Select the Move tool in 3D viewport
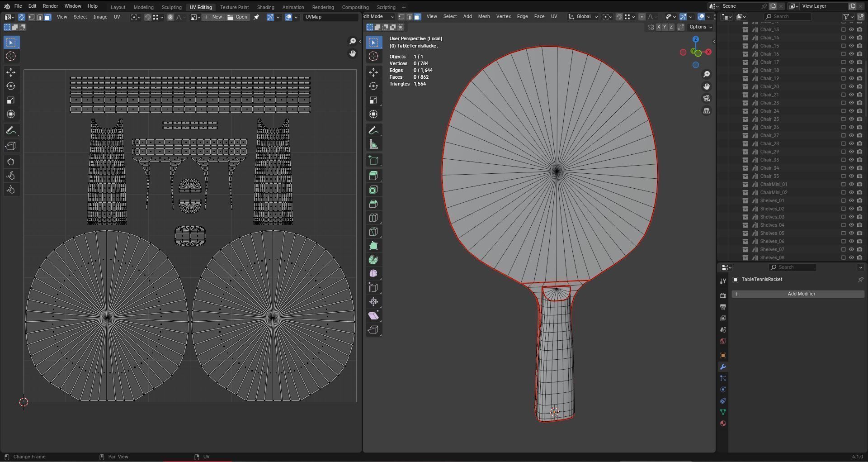The height and width of the screenshot is (462, 868). (x=373, y=72)
